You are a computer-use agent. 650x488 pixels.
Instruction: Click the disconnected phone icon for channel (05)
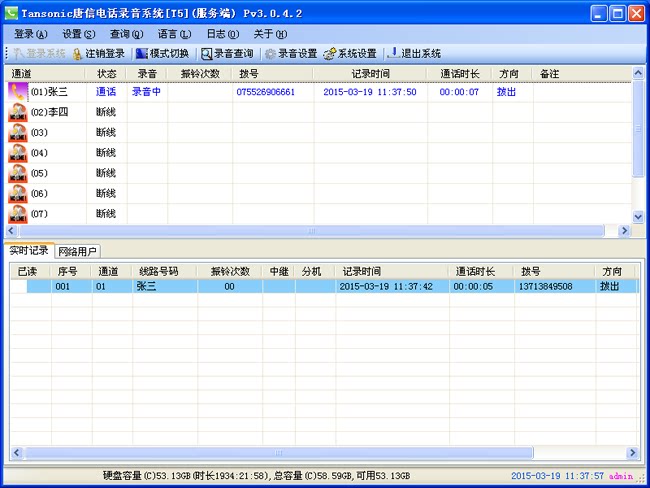[18, 173]
